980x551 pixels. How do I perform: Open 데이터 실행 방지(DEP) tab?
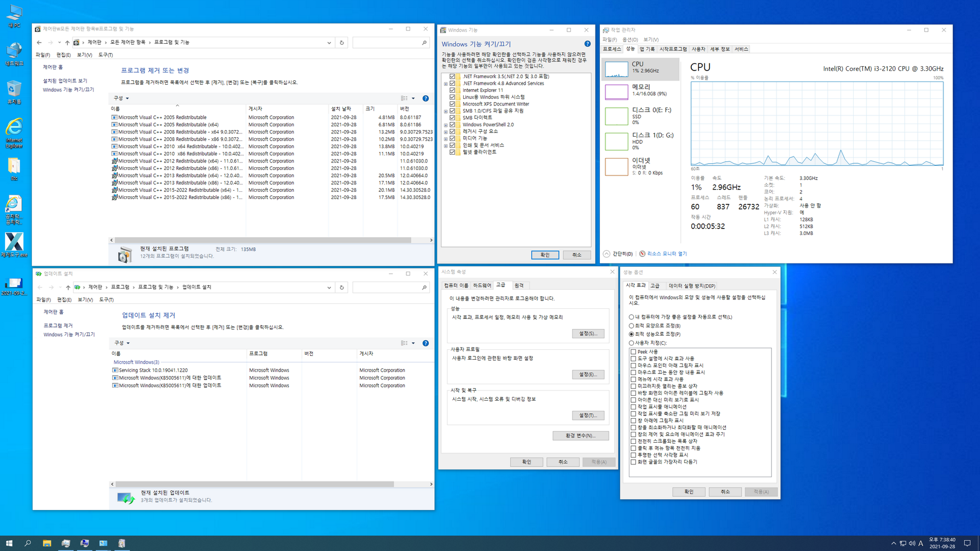tap(692, 286)
